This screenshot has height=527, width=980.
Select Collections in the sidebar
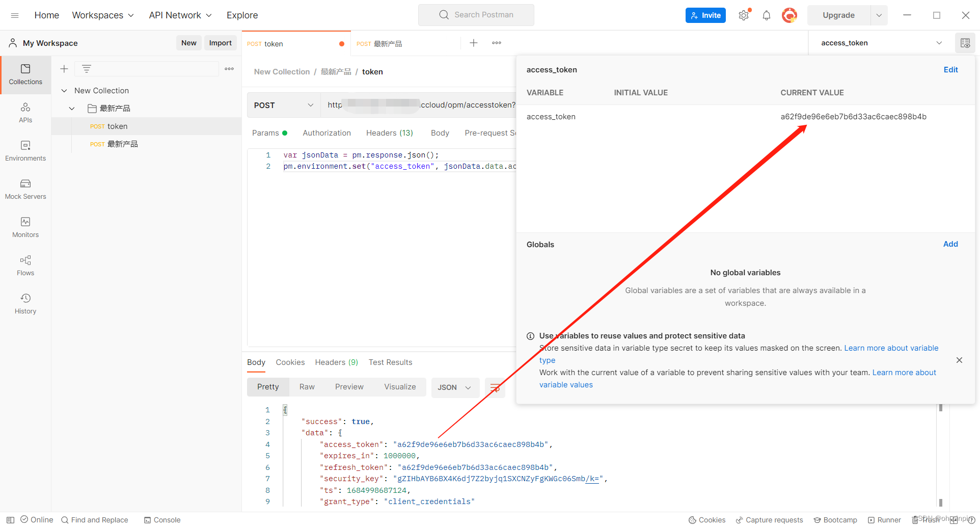tap(25, 75)
